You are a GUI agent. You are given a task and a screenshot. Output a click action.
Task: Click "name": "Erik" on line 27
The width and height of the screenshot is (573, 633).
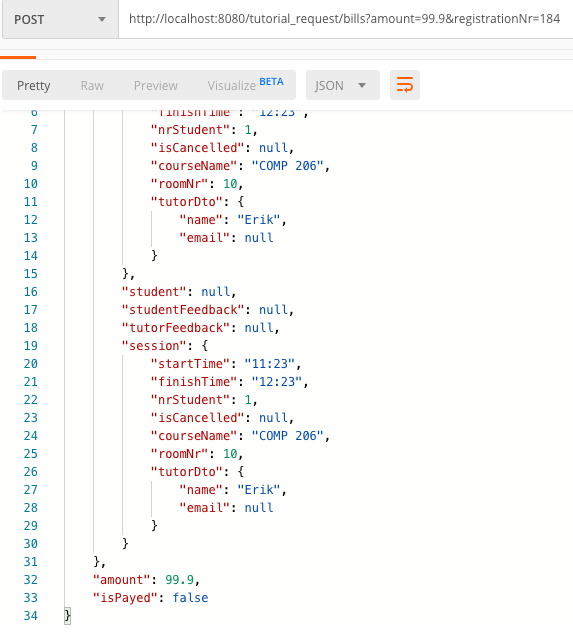tap(233, 490)
